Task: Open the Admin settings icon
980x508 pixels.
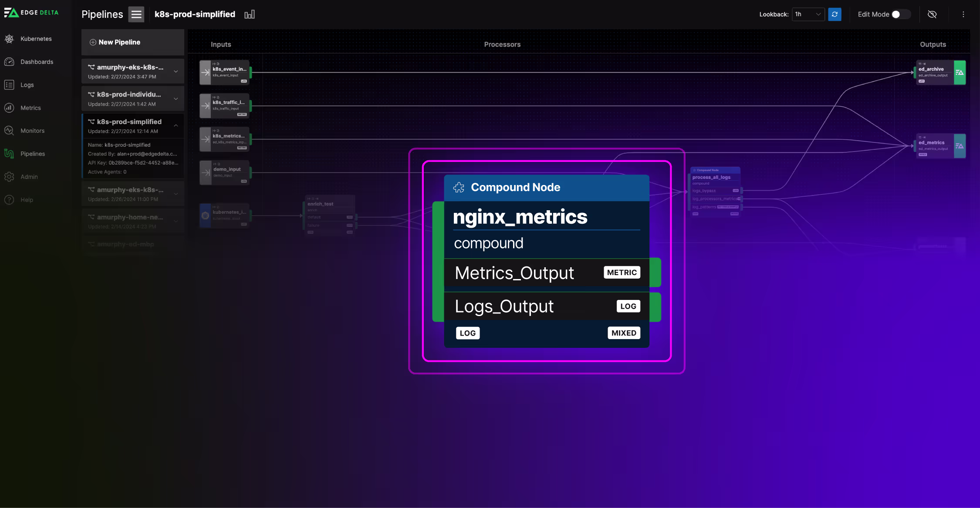Action: click(10, 177)
